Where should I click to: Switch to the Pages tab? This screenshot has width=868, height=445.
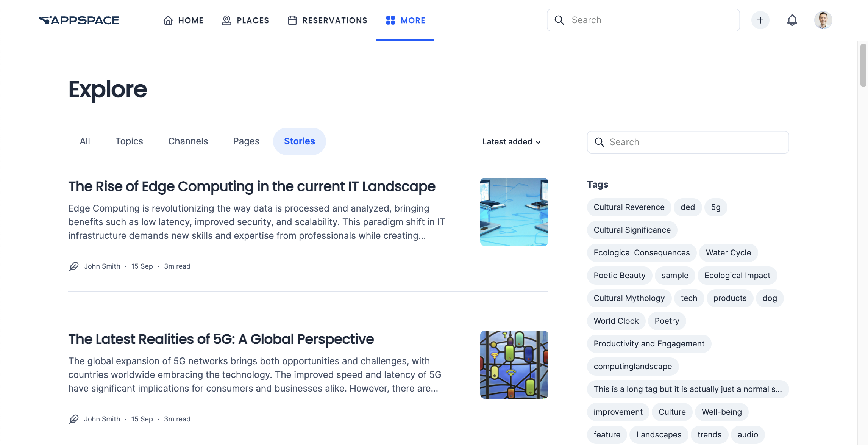tap(246, 141)
